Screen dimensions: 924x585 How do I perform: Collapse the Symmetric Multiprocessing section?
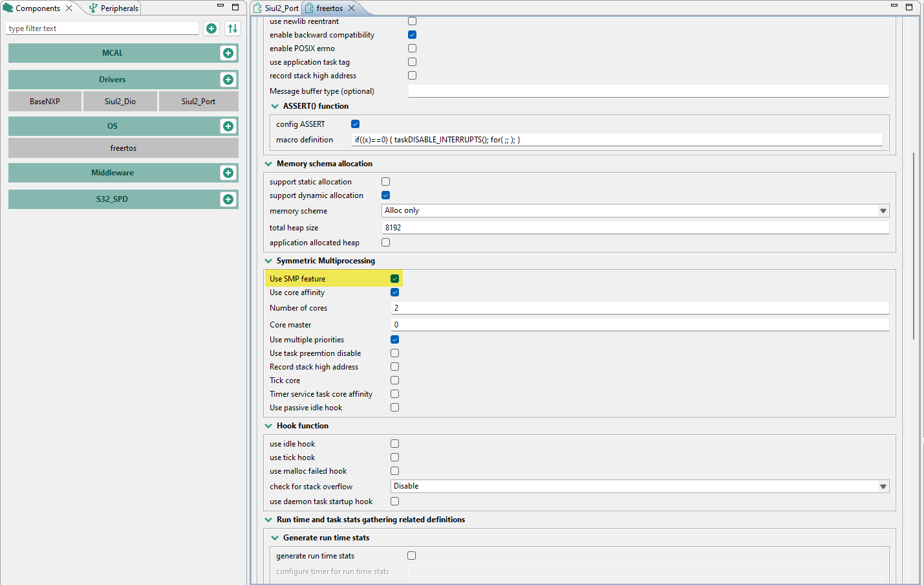(268, 260)
